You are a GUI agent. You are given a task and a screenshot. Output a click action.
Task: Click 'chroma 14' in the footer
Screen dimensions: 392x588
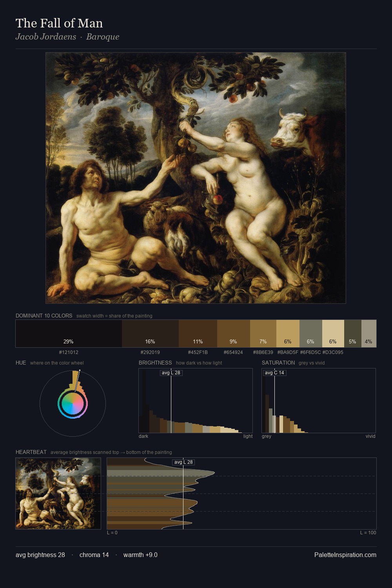(94, 555)
